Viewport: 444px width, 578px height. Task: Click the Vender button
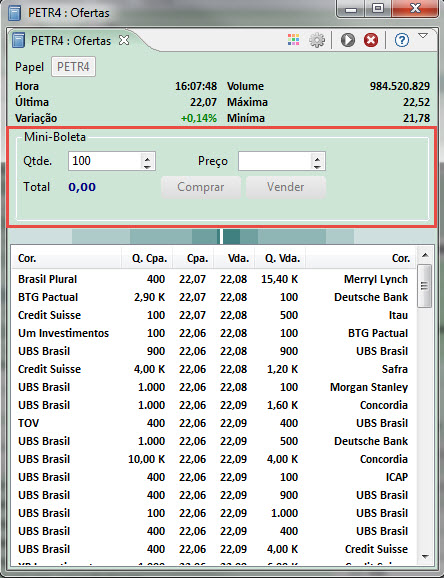coord(286,187)
